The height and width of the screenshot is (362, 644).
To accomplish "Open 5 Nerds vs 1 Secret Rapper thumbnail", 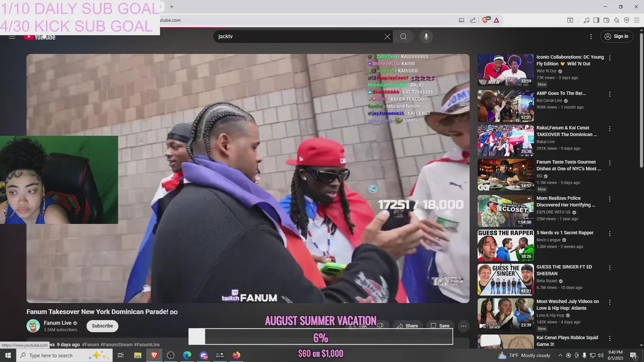I will pos(506,245).
